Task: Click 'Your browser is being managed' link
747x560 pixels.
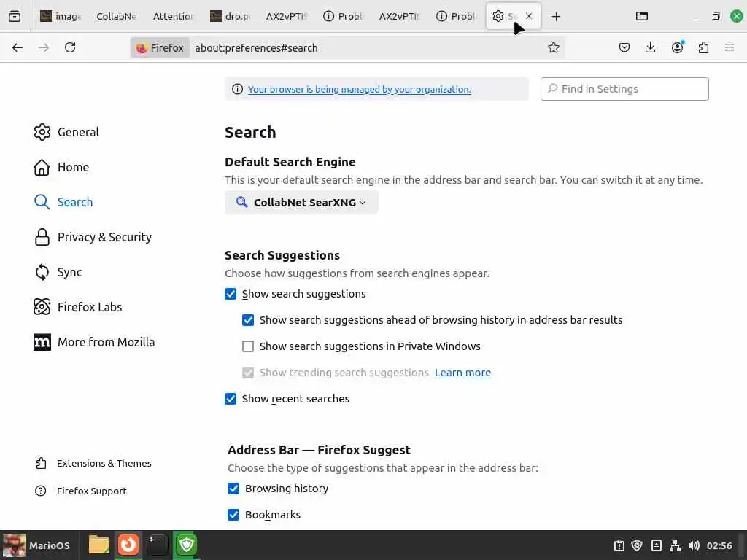Action: pos(359,89)
